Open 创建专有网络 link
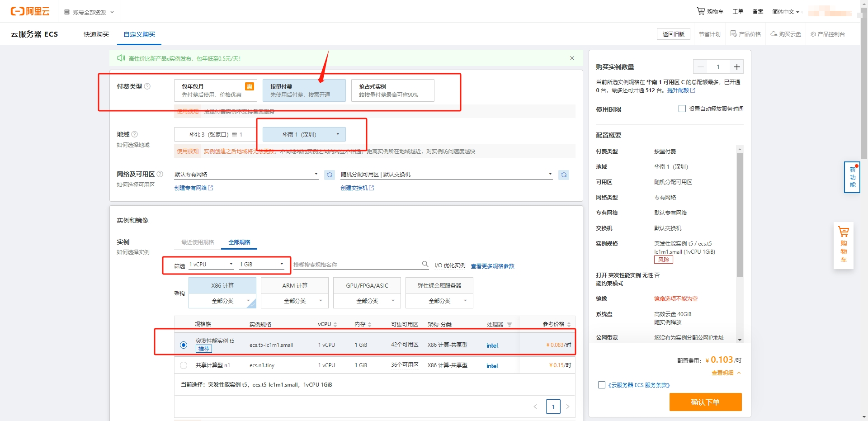The height and width of the screenshot is (421, 868). (x=193, y=188)
